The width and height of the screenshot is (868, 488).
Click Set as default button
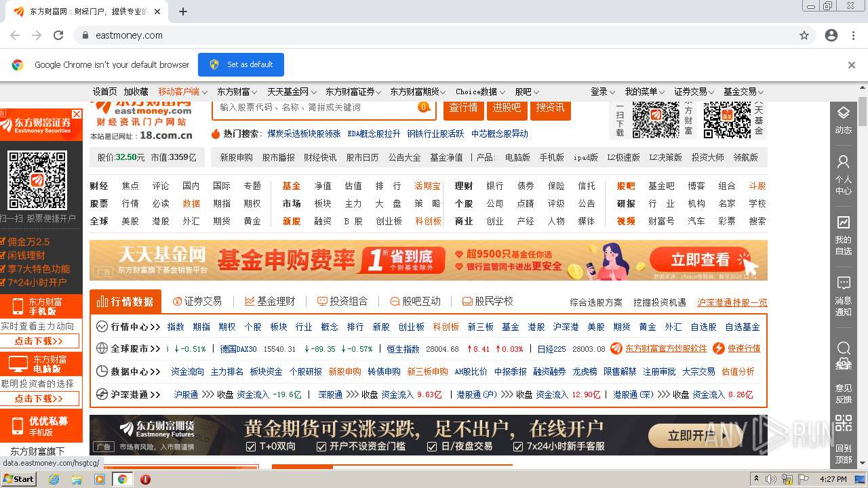tap(241, 64)
